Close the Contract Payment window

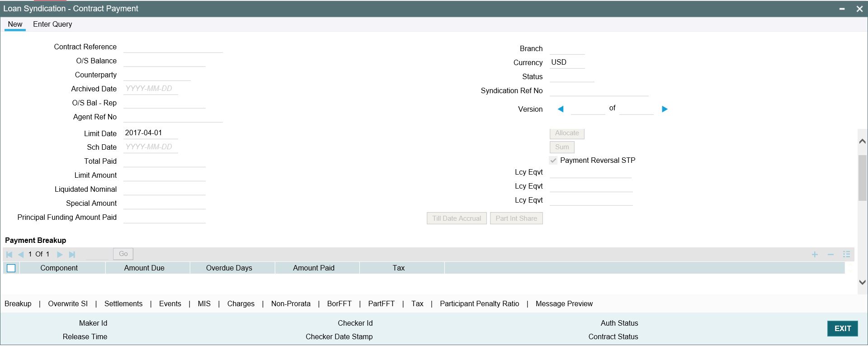pyautogui.click(x=859, y=9)
